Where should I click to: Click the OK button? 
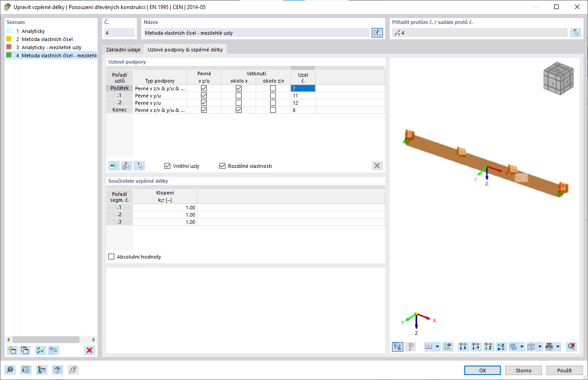(483, 370)
